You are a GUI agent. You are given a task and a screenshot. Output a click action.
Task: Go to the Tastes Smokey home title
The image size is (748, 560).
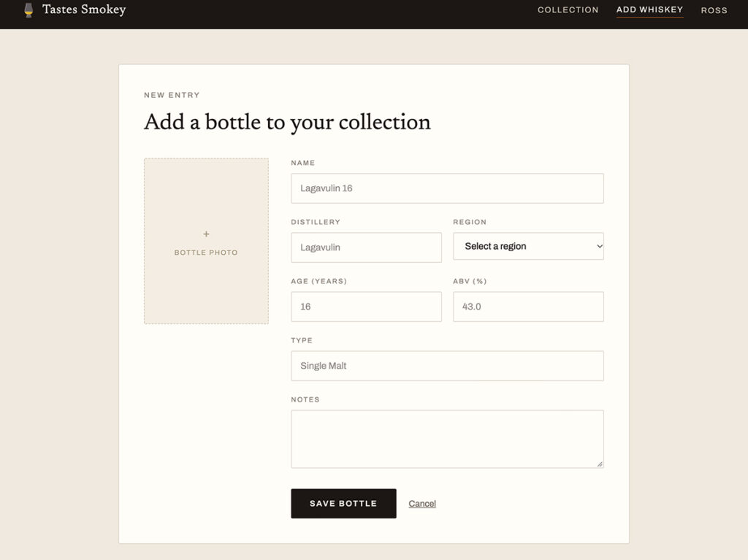(x=84, y=9)
